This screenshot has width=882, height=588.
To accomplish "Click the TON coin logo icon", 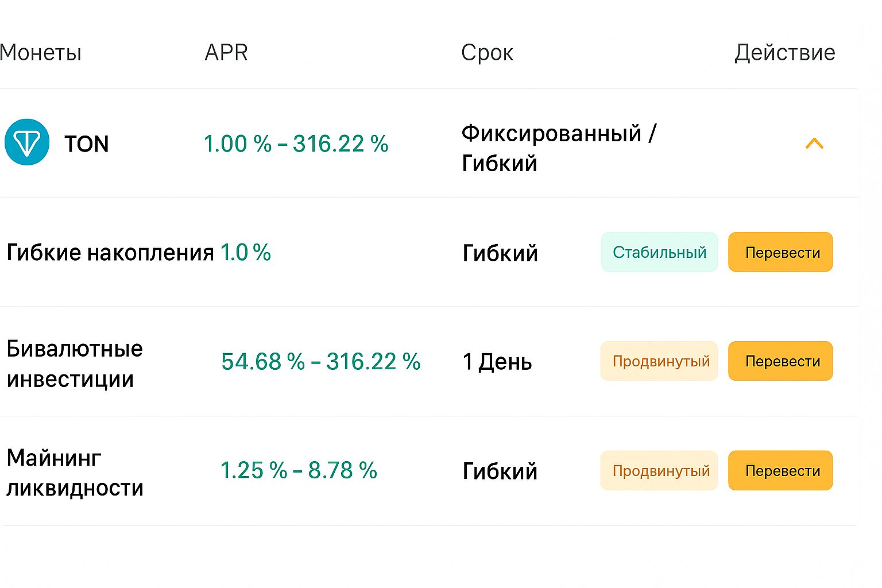I will click(x=27, y=142).
